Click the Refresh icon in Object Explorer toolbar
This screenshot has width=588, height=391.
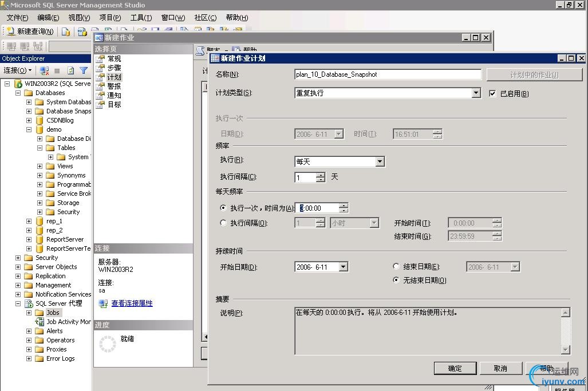(70, 70)
